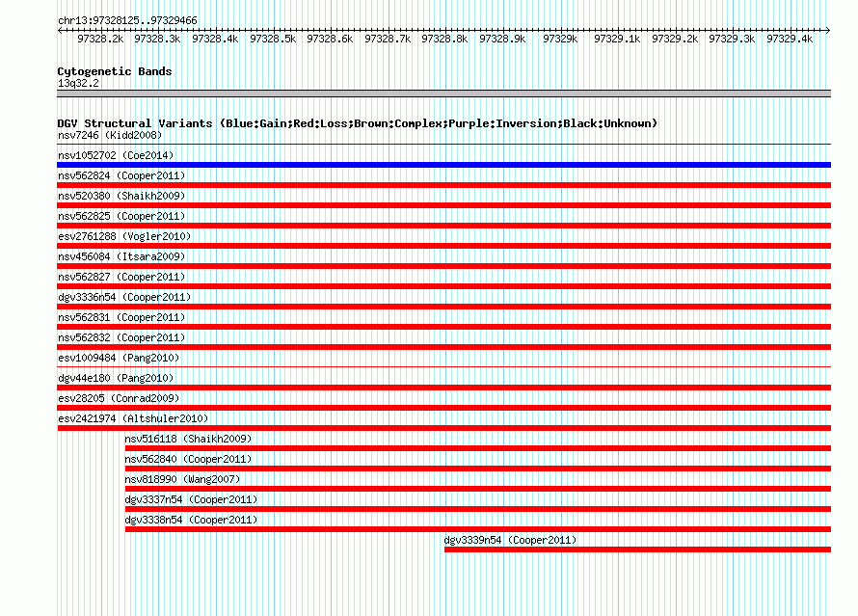Viewport: 858px width, 616px height.
Task: Click the nsv516118 (Shaikh2009) label
Action: (x=188, y=439)
